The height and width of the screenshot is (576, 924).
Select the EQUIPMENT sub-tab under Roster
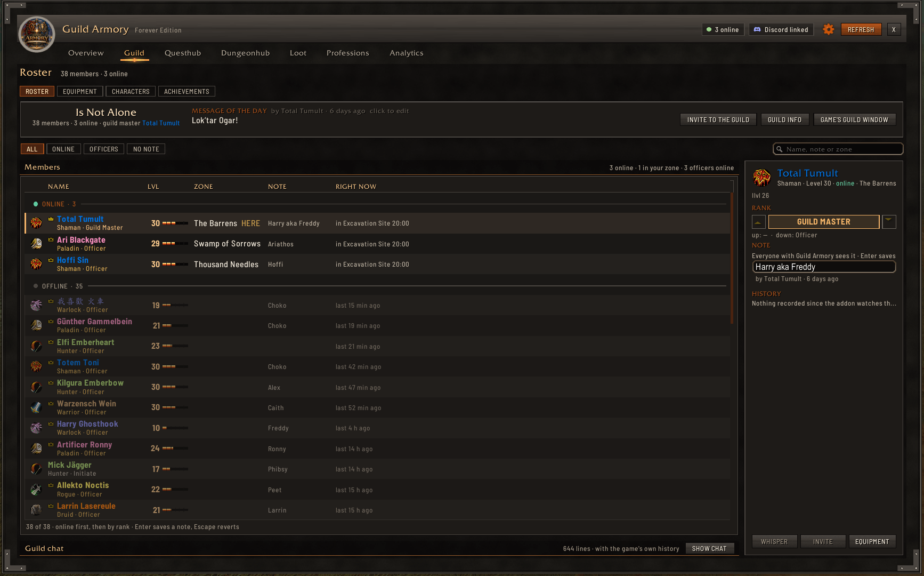pos(80,92)
